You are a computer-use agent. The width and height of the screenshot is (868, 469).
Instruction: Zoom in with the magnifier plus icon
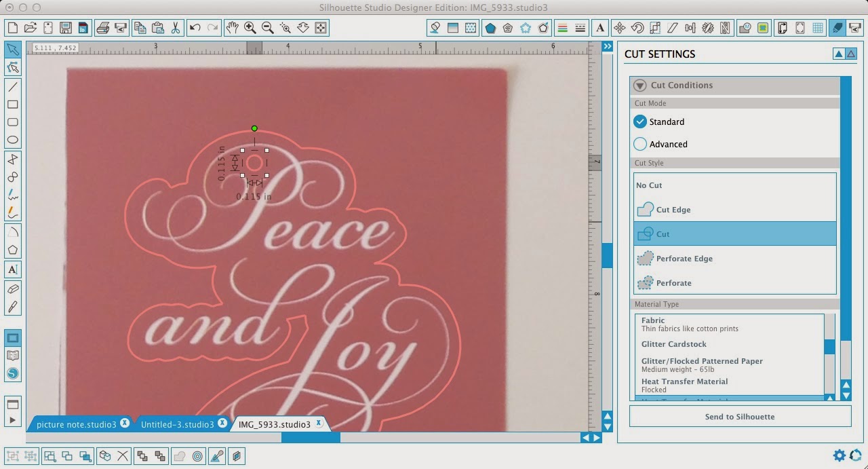point(250,28)
